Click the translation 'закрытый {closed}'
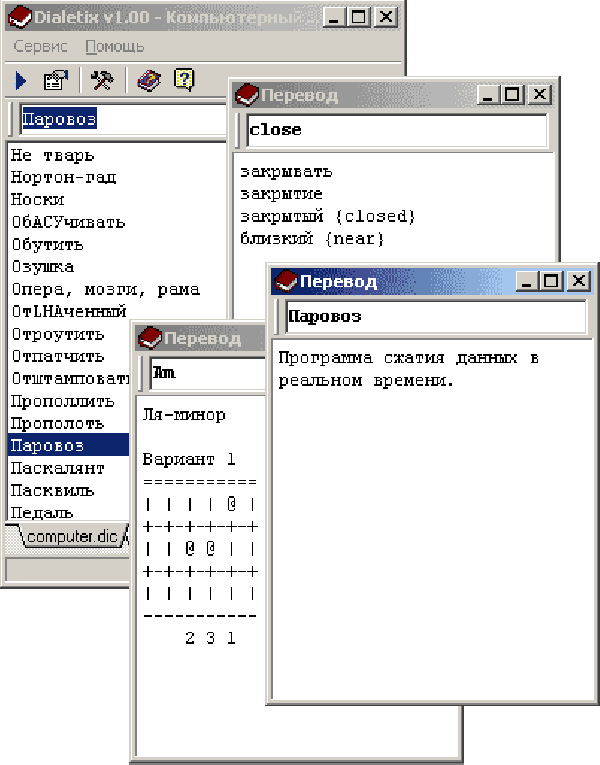This screenshot has height=765, width=600. [x=327, y=216]
